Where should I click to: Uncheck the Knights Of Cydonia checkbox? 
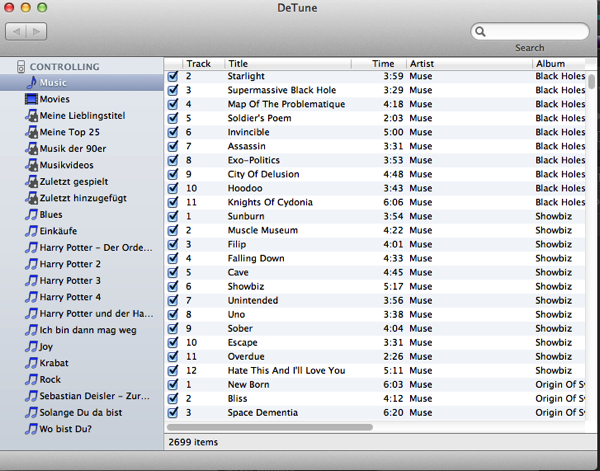[x=173, y=202]
